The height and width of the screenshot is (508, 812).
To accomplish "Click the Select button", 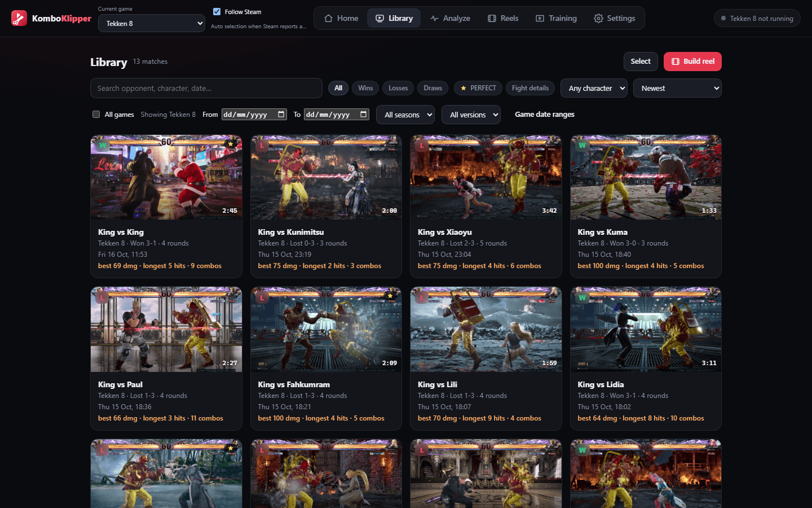I will point(641,62).
